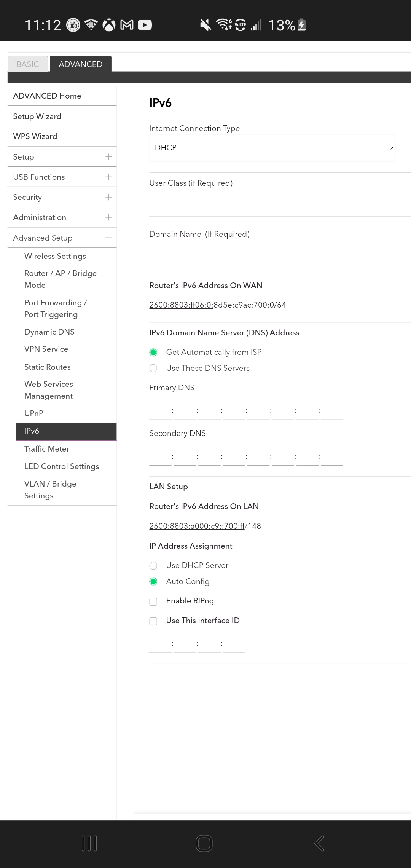Tap Android recent apps button
The image size is (411, 868).
[x=89, y=843]
